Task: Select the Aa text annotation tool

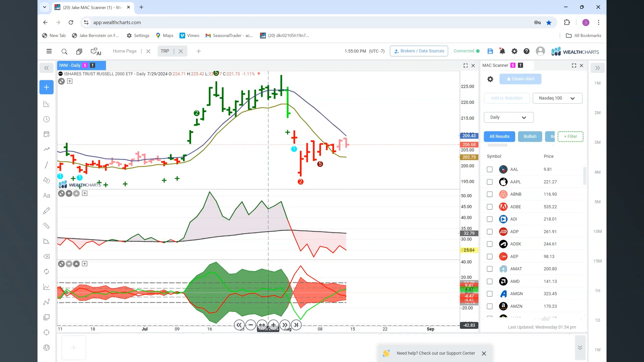Action: [47, 195]
